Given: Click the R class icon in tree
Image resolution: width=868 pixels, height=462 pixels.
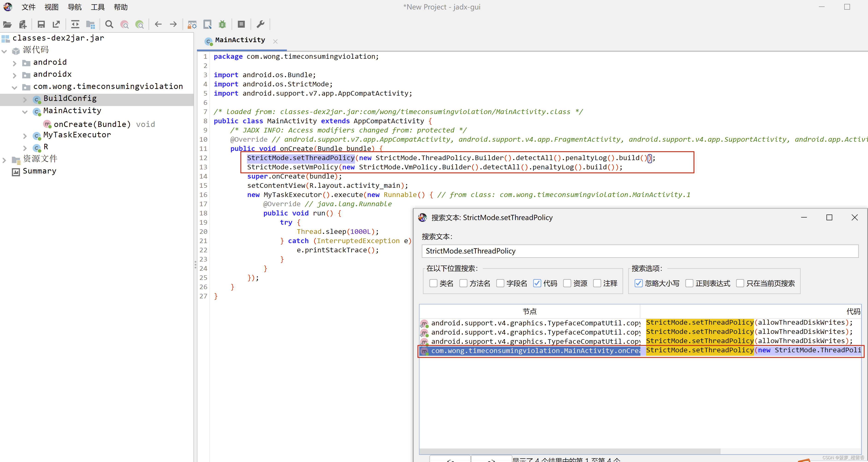Looking at the screenshot, I should 37,148.
